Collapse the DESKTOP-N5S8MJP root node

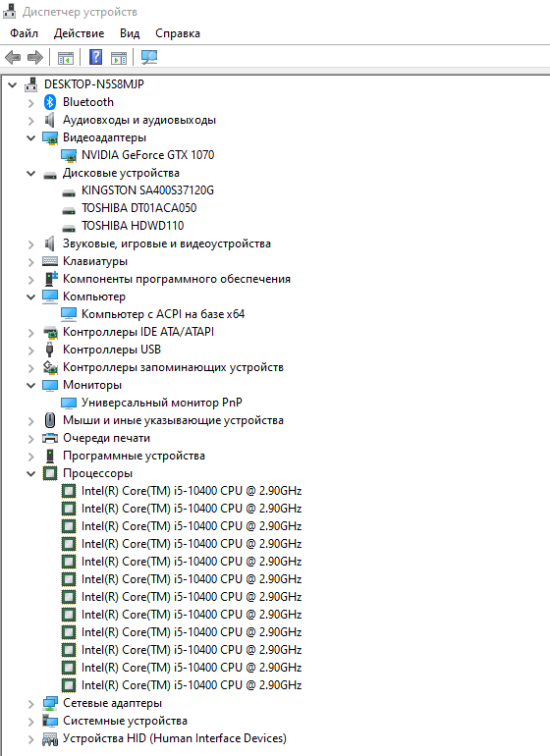[x=13, y=85]
